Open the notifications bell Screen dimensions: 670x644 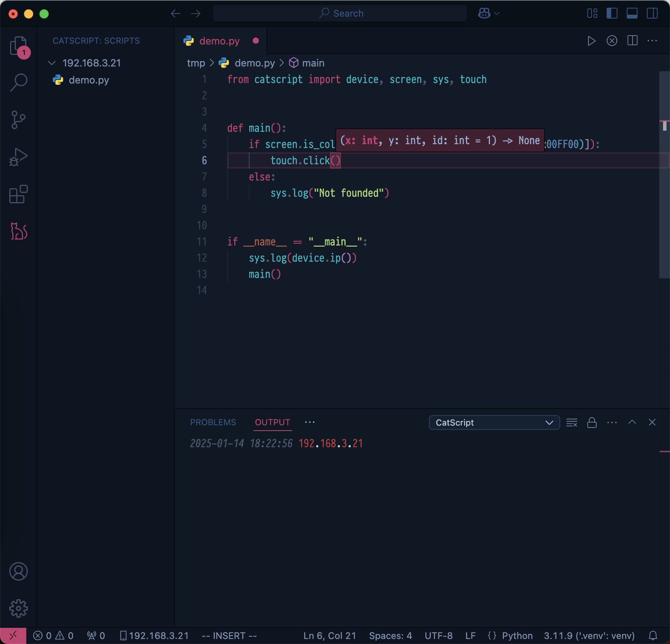pyautogui.click(x=653, y=635)
